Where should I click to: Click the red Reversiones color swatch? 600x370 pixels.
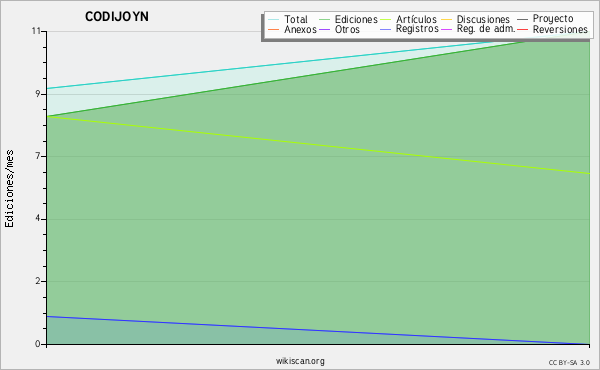(522, 29)
